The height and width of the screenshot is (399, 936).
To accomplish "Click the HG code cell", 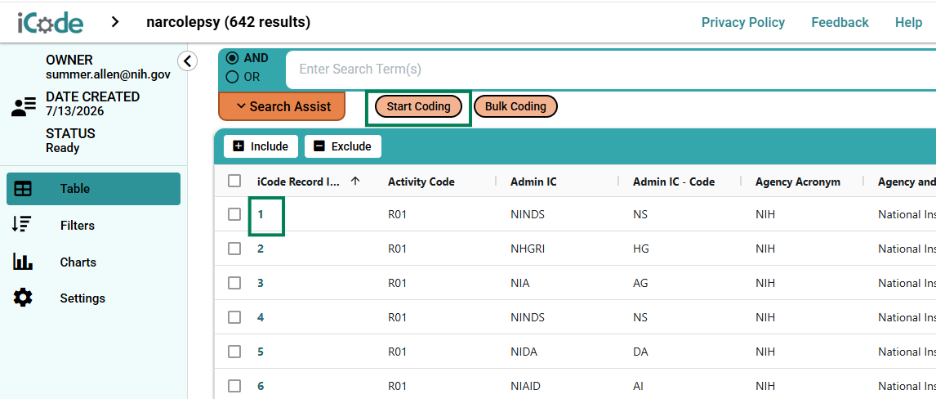I will pyautogui.click(x=641, y=248).
